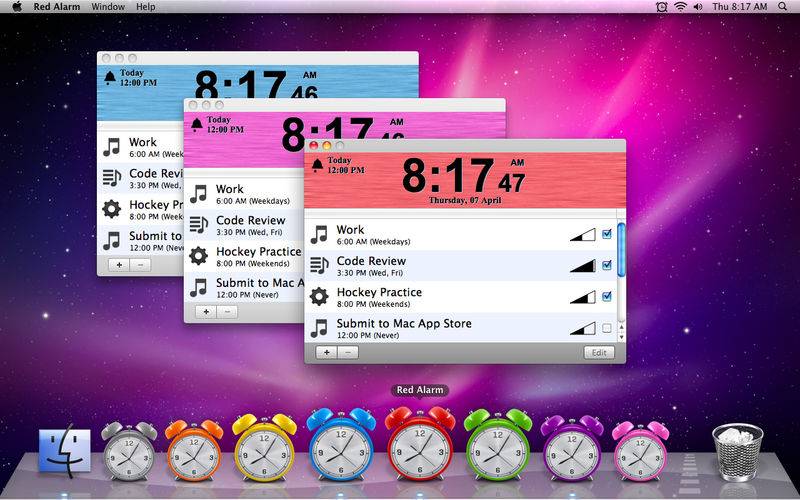The height and width of the screenshot is (500, 800).
Task: Adjust Submit to Mac App Store volume slider
Action: [x=583, y=328]
